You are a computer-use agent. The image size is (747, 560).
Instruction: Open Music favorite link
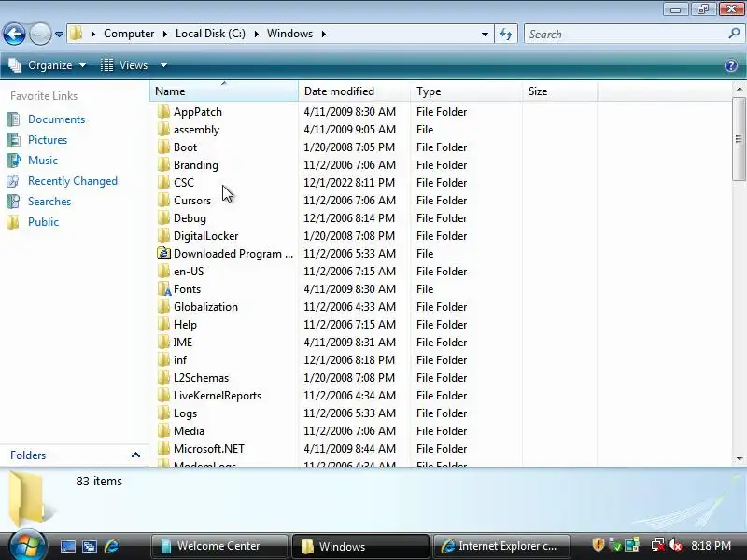42,161
